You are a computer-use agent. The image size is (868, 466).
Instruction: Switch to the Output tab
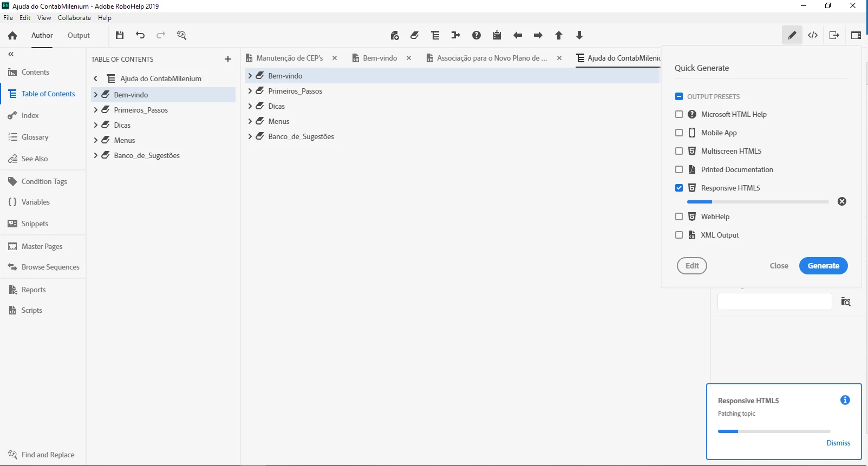click(79, 35)
